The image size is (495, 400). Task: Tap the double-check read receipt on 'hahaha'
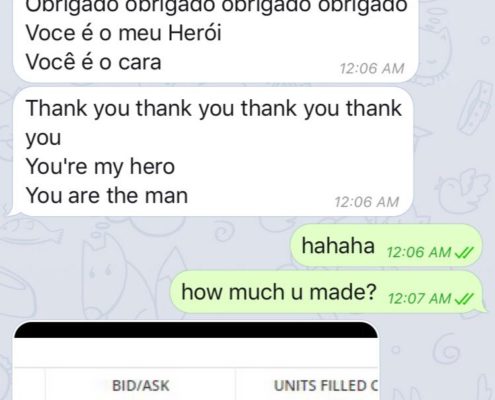(464, 253)
